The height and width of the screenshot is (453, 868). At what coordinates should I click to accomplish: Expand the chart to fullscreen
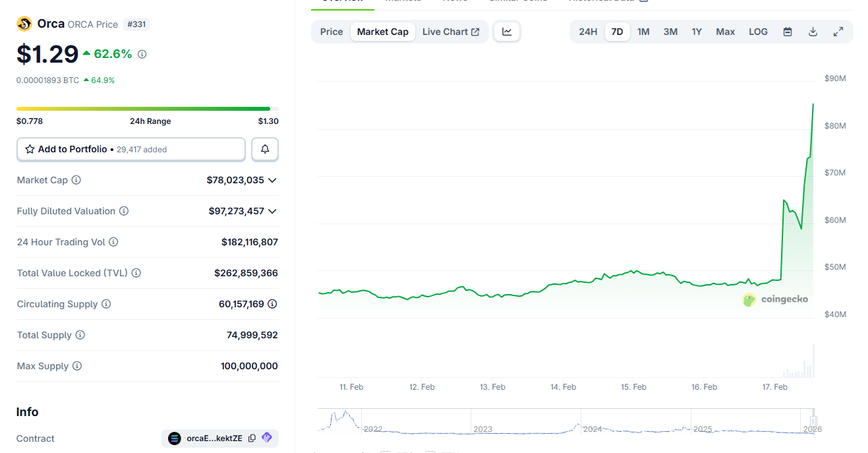click(x=838, y=31)
